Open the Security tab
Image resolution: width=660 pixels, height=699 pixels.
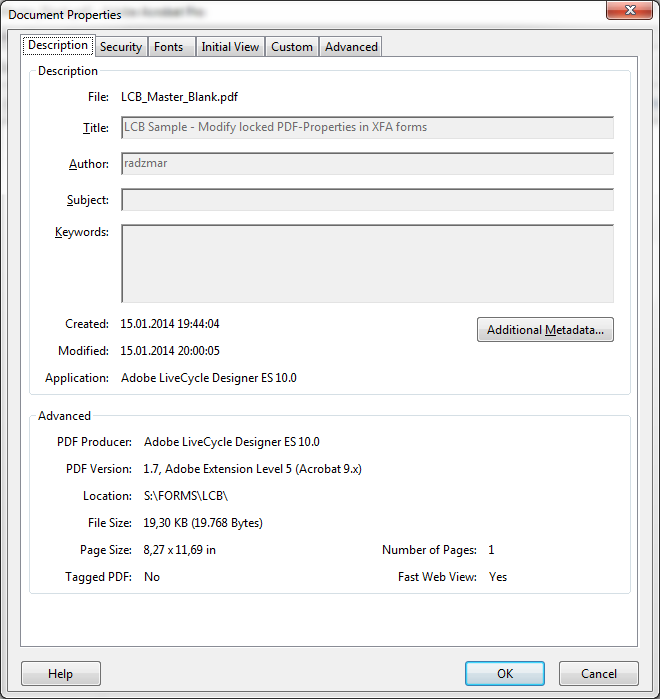[121, 47]
